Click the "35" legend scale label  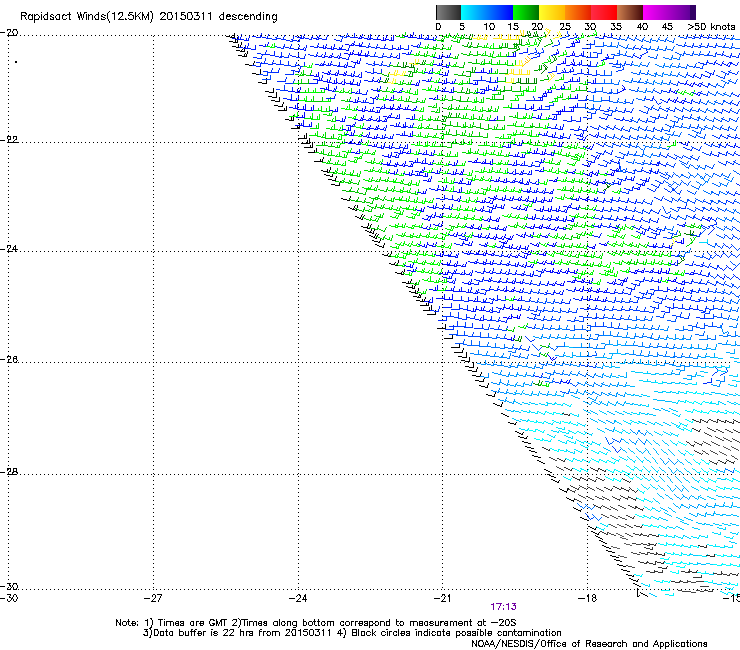click(x=616, y=27)
